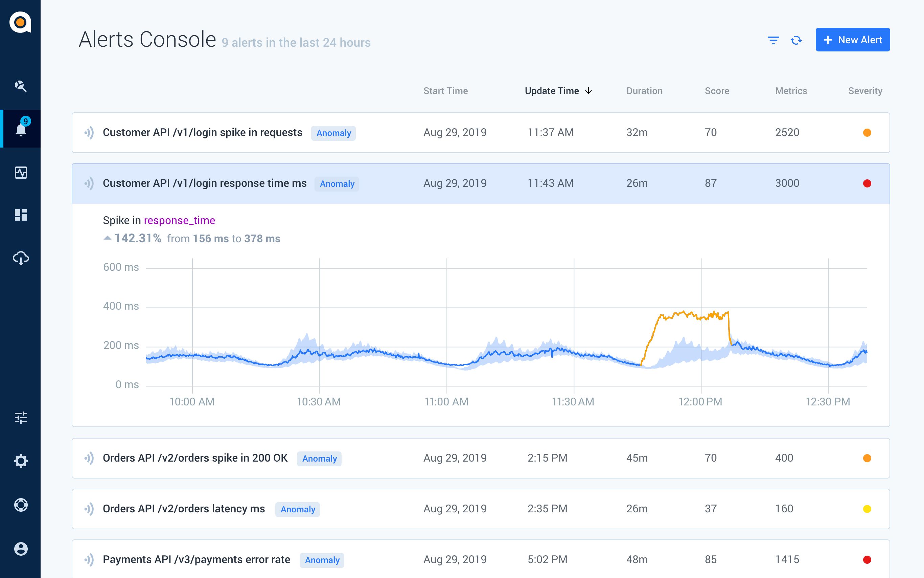Open the cloud data upload icon

tap(21, 259)
